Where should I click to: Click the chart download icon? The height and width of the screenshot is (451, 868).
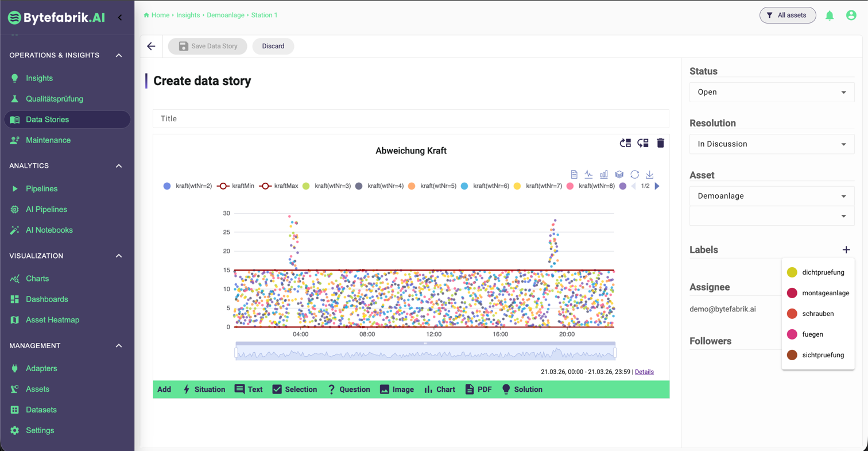point(650,175)
